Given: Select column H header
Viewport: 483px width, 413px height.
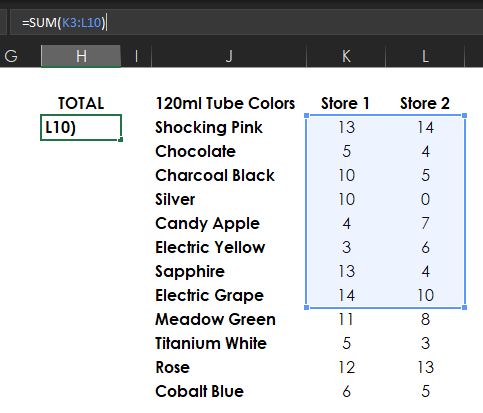Looking at the screenshot, I should coord(81,56).
